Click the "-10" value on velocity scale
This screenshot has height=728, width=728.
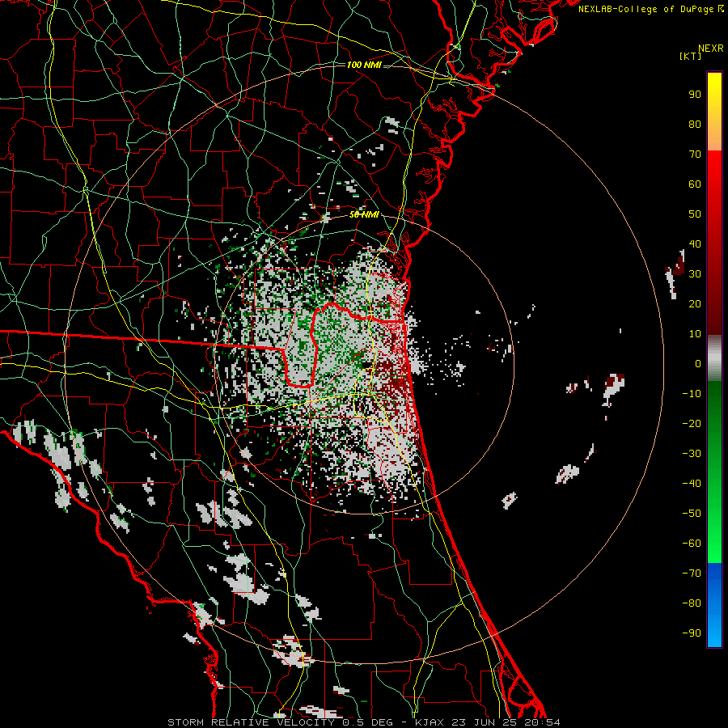click(692, 394)
